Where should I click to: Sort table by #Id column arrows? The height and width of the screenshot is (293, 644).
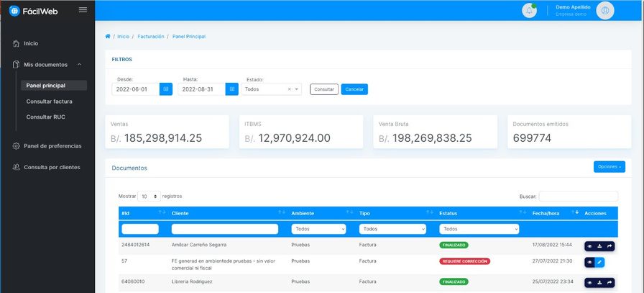162,212
